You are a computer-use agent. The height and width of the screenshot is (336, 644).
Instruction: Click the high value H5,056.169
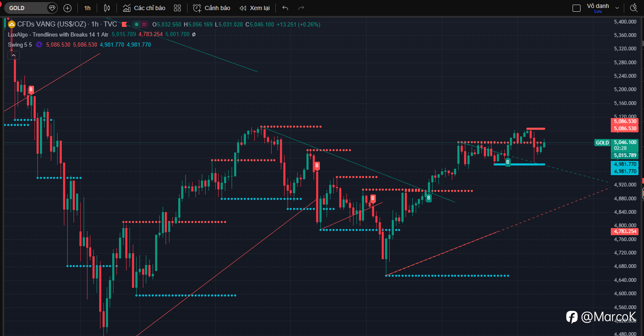[x=198, y=24]
